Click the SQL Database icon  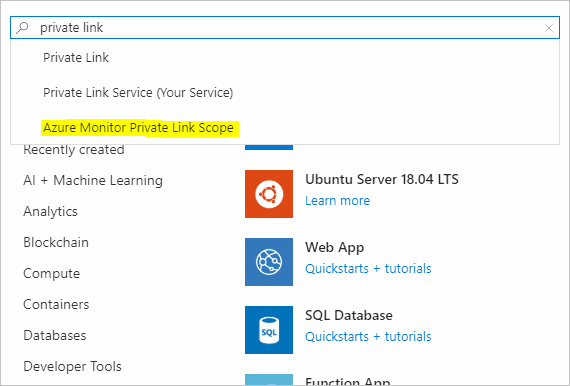coord(269,330)
